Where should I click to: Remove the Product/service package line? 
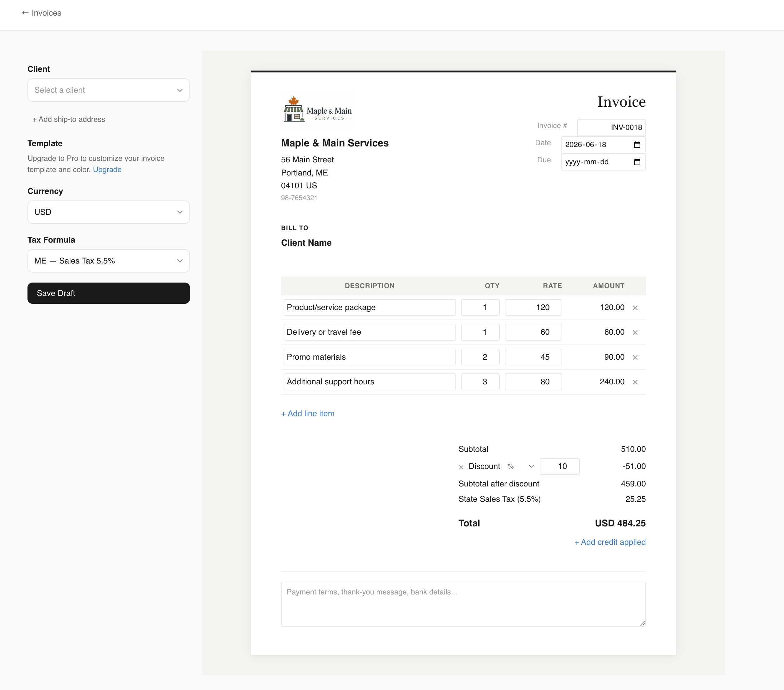[635, 308]
